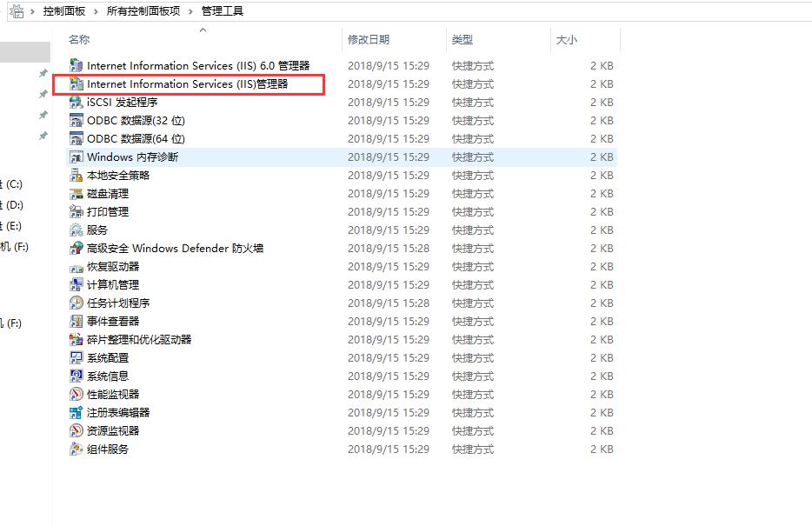Select the 事件查看器 item name
812x526 pixels.
tap(113, 321)
